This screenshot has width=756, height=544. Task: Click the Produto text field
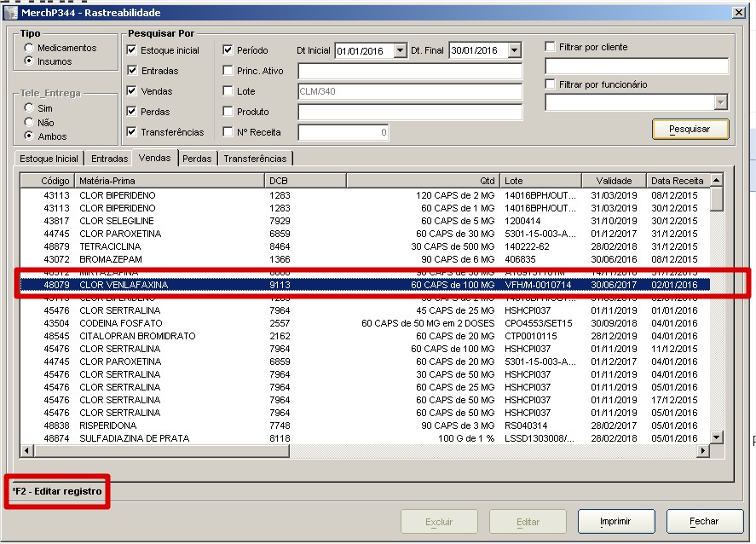point(410,112)
